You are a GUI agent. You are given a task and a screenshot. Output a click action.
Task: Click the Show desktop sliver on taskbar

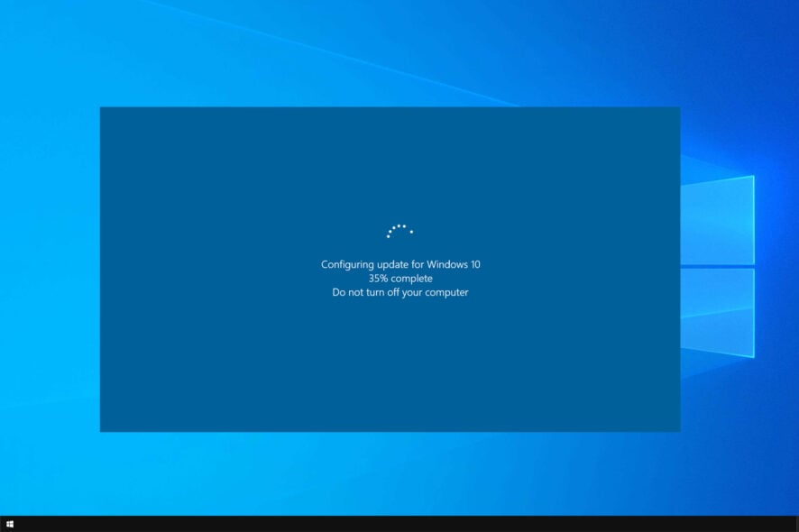point(797,524)
